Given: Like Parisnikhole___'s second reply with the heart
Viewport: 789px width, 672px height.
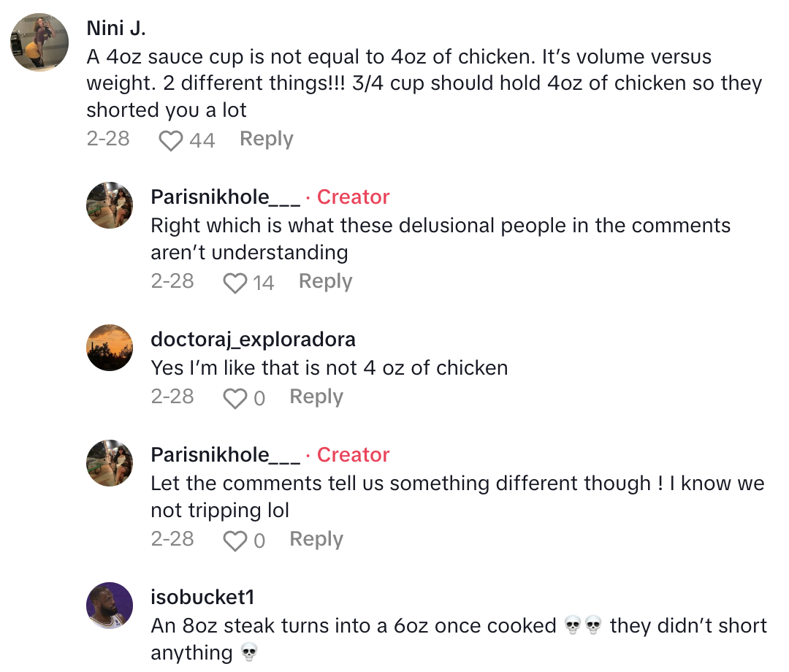Looking at the screenshot, I should point(235,541).
